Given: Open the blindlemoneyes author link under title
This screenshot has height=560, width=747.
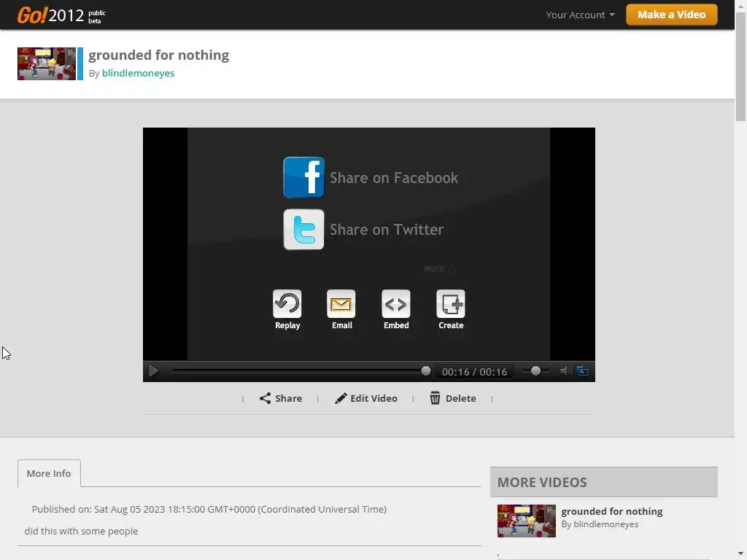Looking at the screenshot, I should click(138, 73).
